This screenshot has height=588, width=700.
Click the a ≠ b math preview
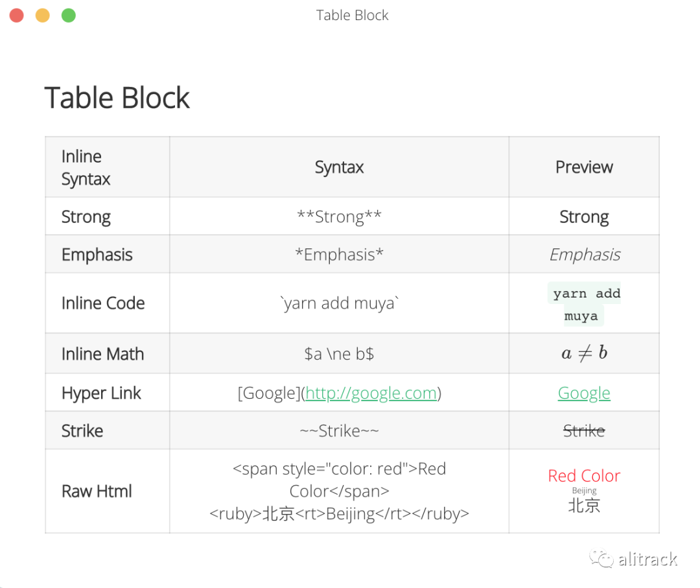click(584, 353)
